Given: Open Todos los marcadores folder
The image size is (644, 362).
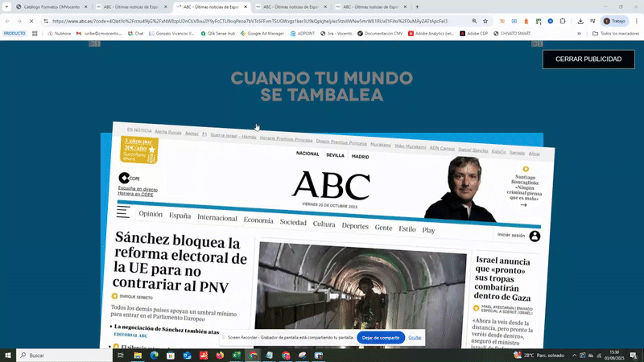Looking at the screenshot, I should point(616,33).
